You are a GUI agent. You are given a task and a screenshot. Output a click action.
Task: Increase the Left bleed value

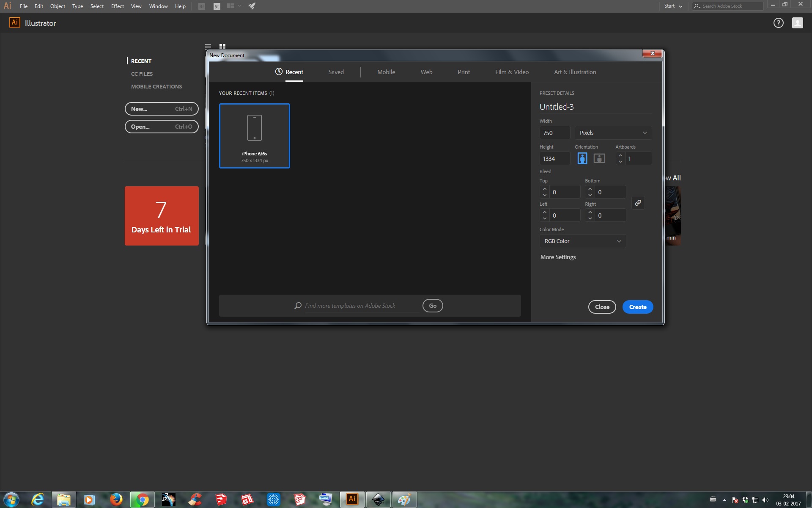tap(545, 213)
